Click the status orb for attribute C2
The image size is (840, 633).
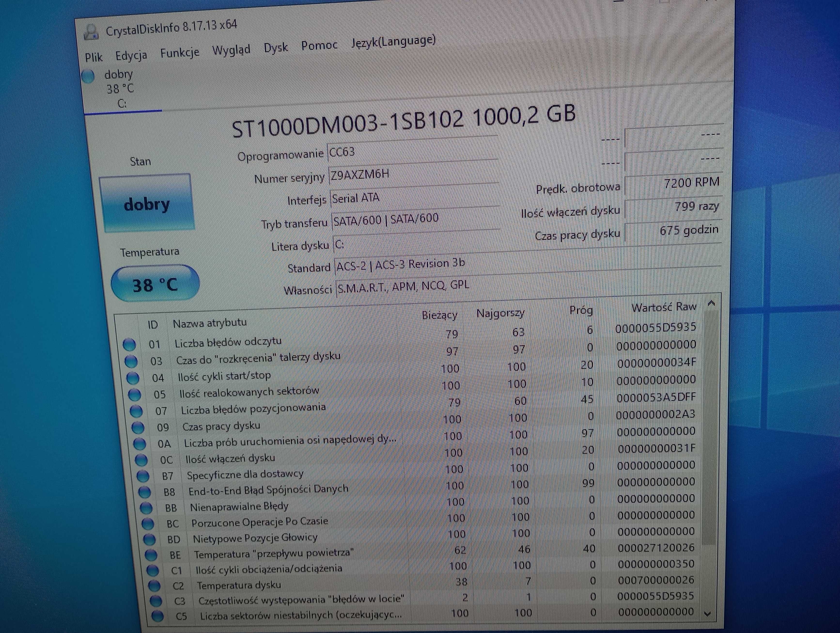pyautogui.click(x=154, y=586)
